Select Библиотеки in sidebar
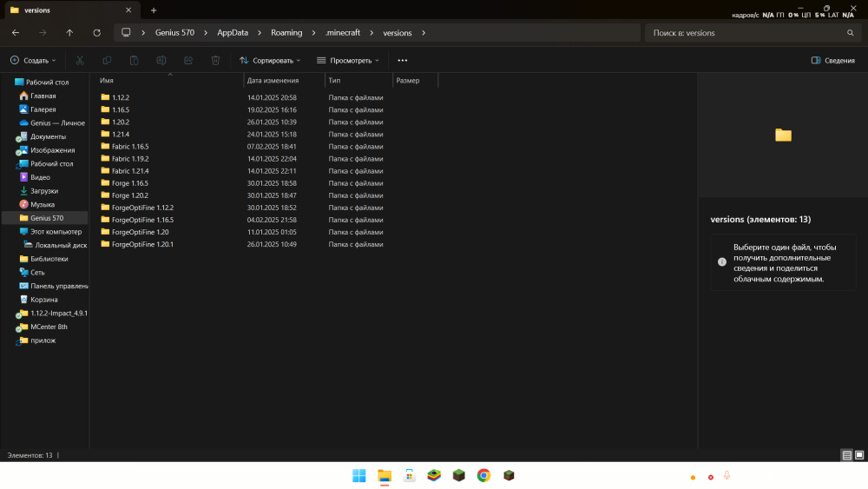This screenshot has width=868, height=489. point(49,259)
